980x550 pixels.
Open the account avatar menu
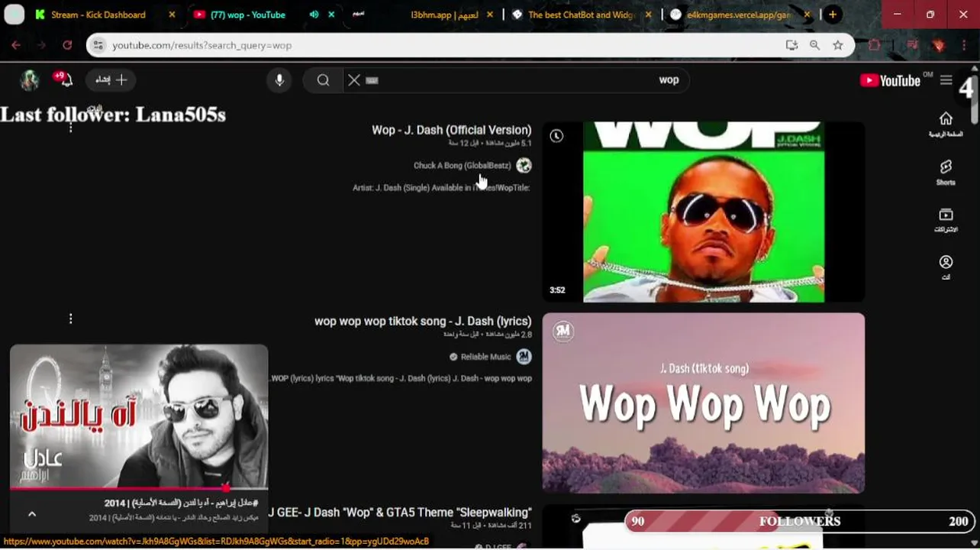(x=30, y=80)
